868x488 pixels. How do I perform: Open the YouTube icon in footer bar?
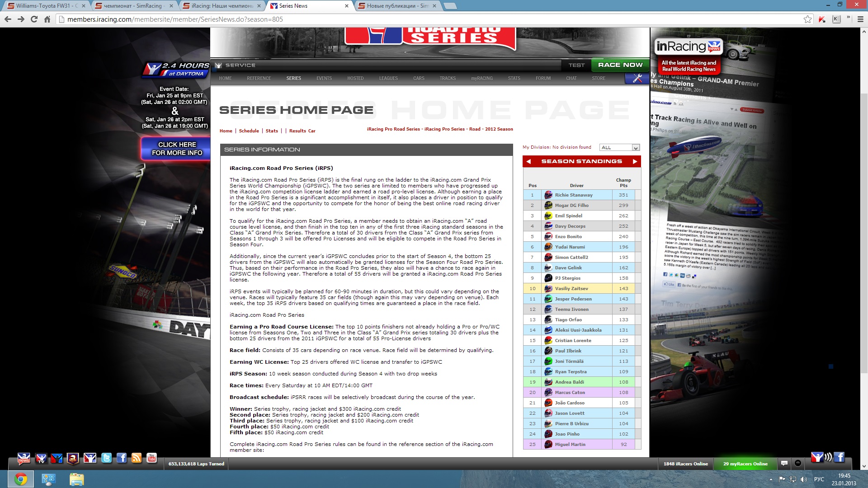coord(152,458)
